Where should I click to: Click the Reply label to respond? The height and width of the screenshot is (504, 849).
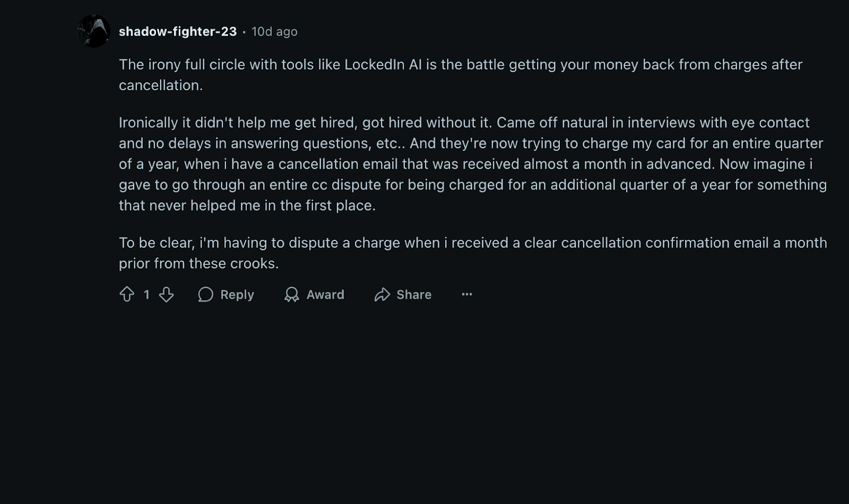pos(237,294)
